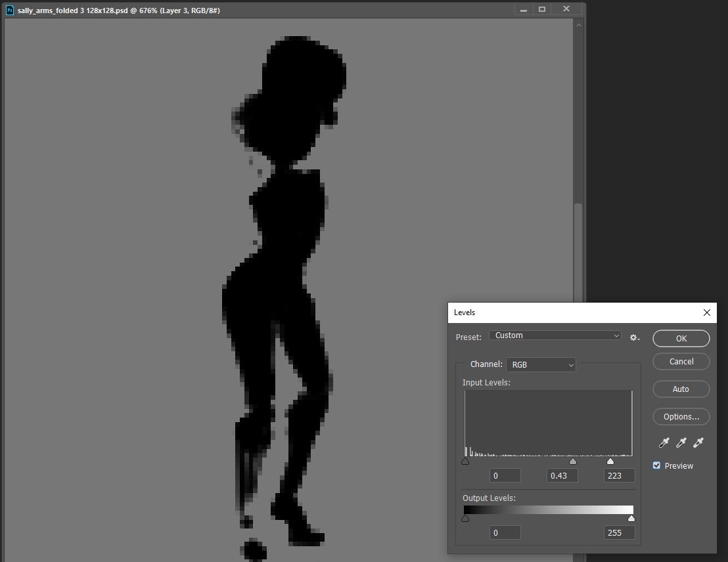Select the gray point eyedropper

point(681,443)
